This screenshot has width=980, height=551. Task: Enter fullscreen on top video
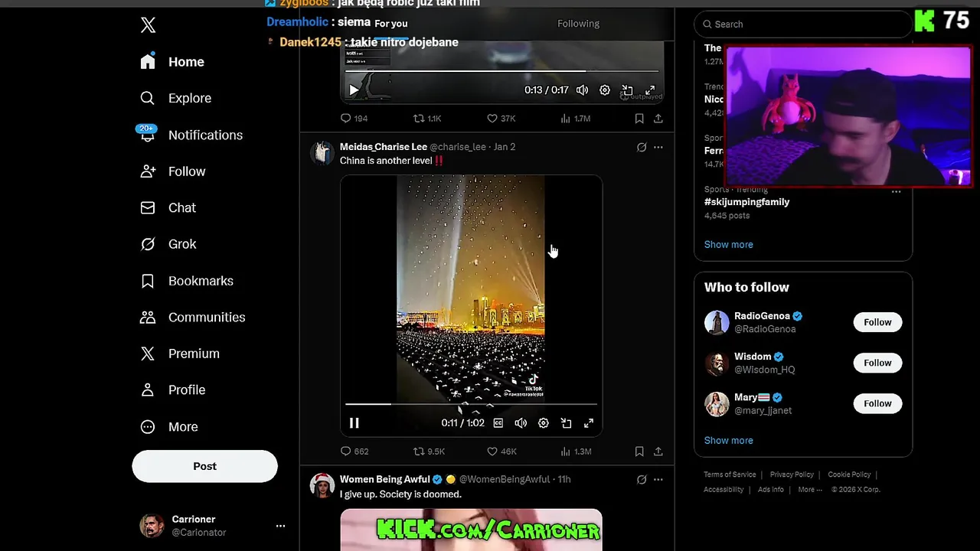point(650,90)
